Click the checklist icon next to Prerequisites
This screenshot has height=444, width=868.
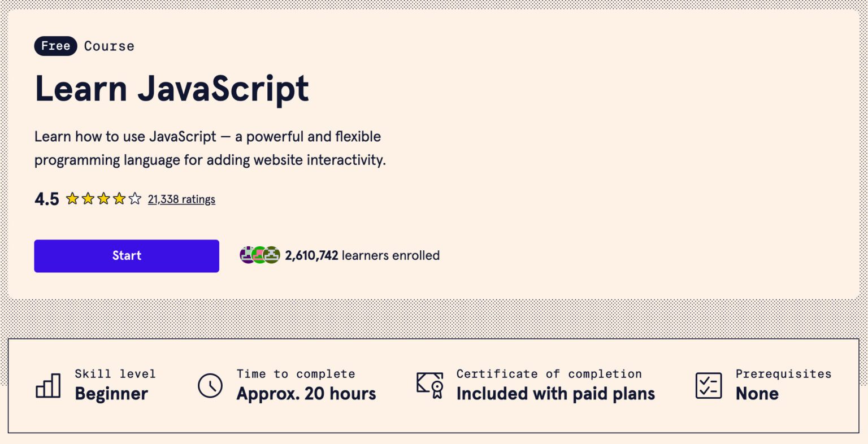tap(709, 385)
